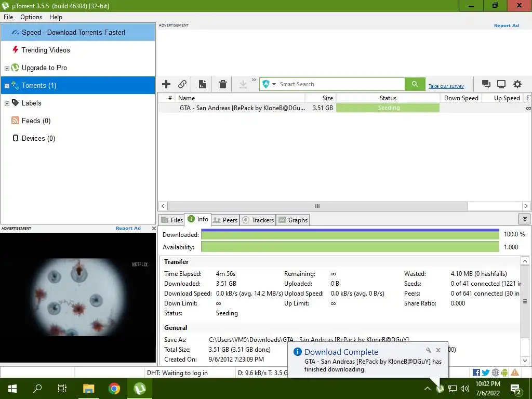Collapse the detail pane with double-chevron button
The width and height of the screenshot is (532, 399).
525,219
